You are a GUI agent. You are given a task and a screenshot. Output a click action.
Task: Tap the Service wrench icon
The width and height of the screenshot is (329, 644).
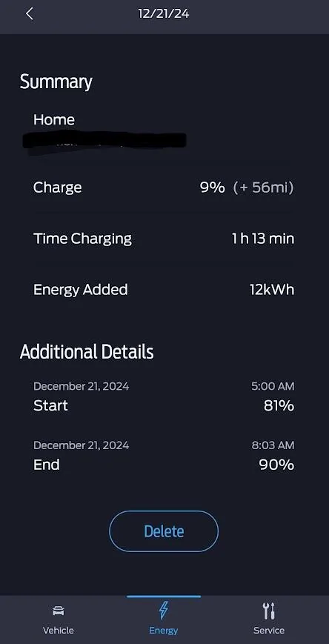pos(269,611)
